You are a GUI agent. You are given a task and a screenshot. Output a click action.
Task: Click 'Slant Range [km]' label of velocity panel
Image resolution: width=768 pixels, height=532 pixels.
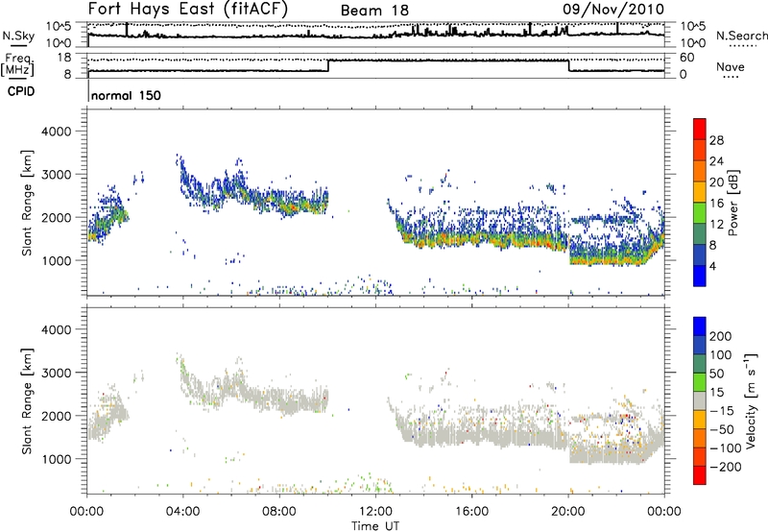[27, 400]
